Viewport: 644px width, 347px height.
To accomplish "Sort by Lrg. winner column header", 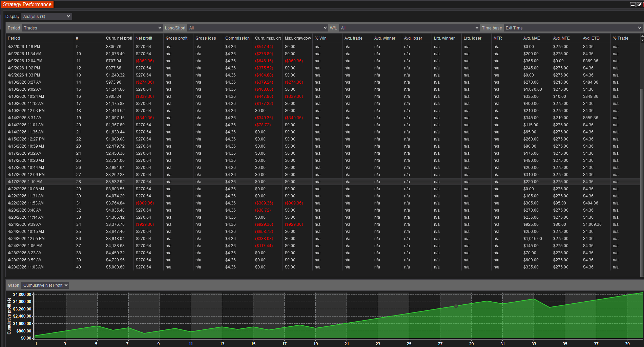I will [446, 38].
